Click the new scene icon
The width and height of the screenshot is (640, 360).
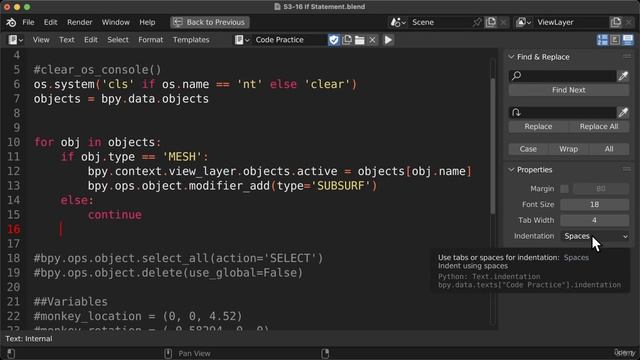click(491, 22)
